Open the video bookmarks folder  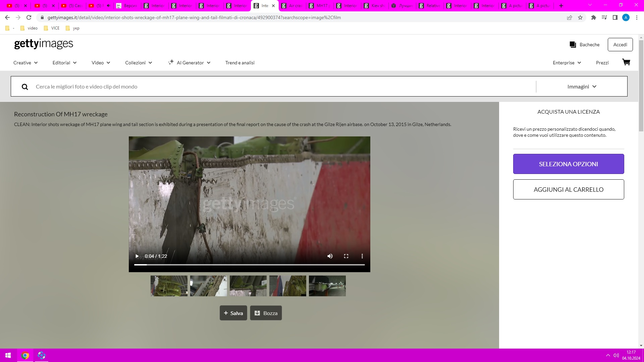(29, 28)
